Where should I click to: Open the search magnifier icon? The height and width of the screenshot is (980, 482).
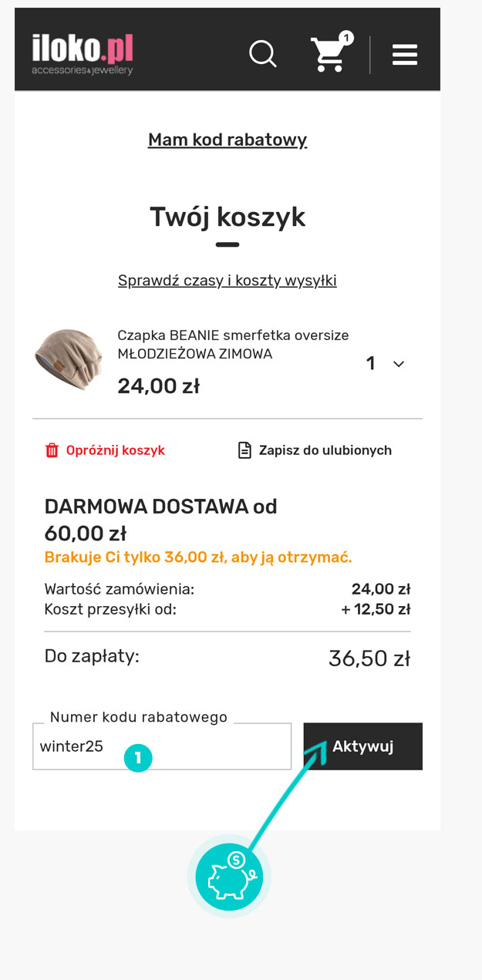click(262, 54)
